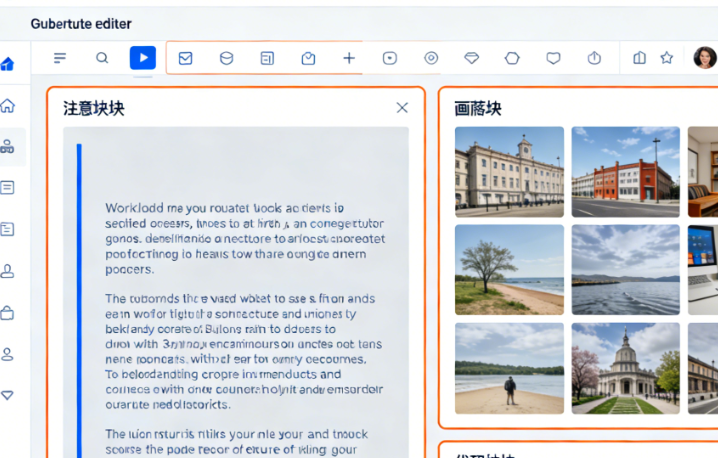Click the paragraph starting The tubomds

(x=244, y=351)
